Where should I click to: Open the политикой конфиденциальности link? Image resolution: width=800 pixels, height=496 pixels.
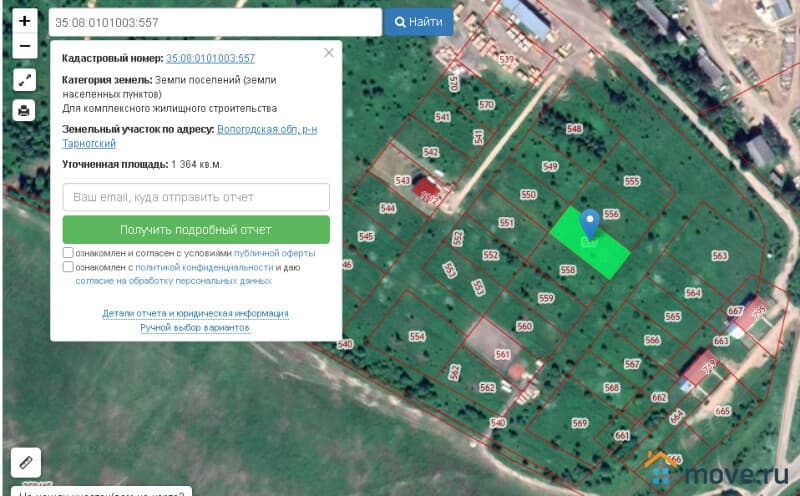[x=204, y=267]
